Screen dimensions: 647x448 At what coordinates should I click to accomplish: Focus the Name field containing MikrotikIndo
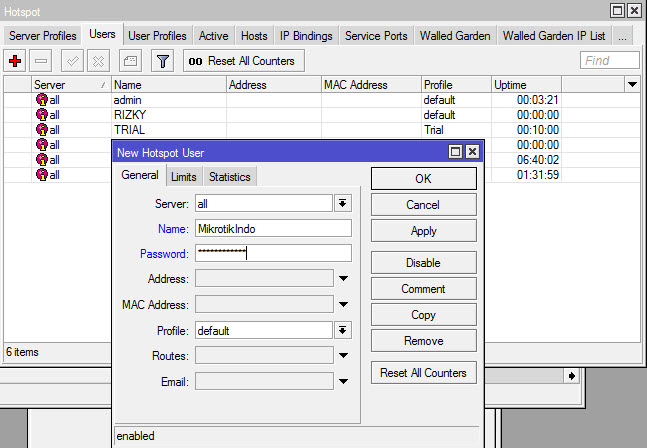(x=273, y=229)
